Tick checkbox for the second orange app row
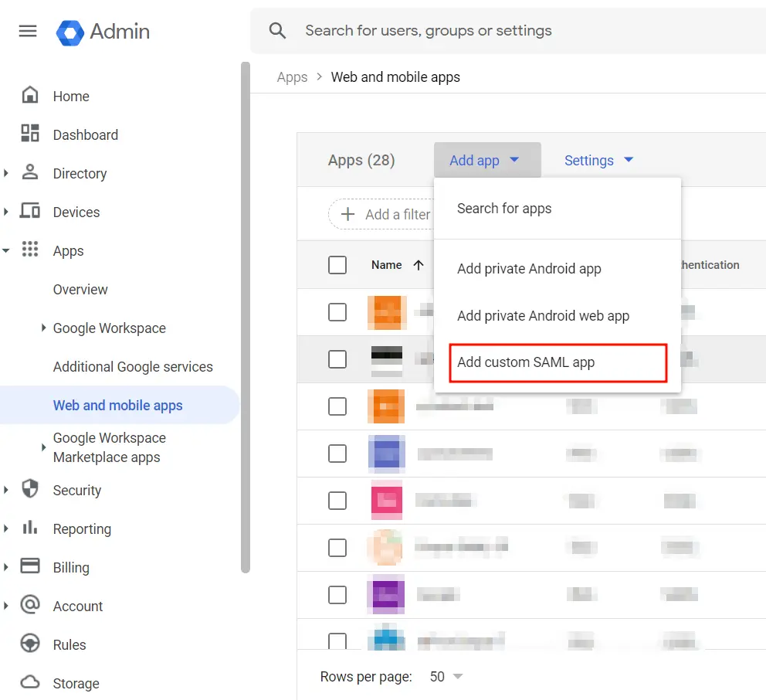This screenshot has height=700, width=766. 337,406
